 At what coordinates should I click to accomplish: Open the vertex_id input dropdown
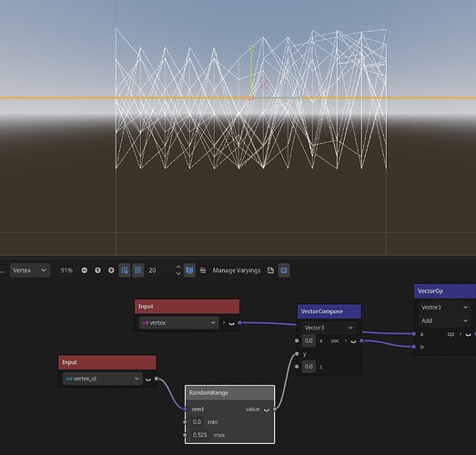pyautogui.click(x=103, y=379)
